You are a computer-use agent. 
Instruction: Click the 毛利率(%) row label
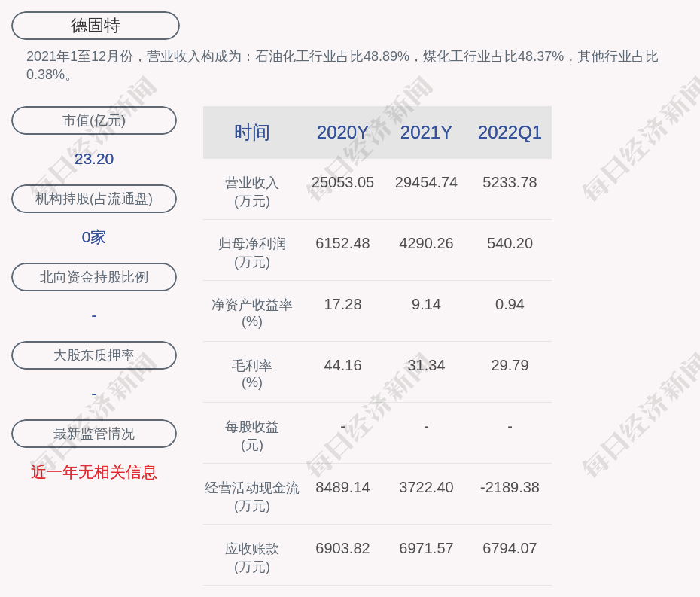[x=251, y=374]
